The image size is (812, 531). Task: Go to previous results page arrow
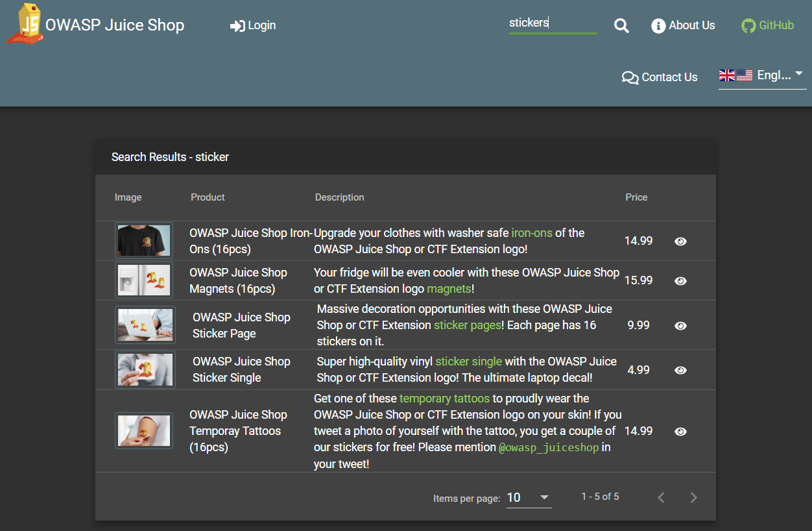tap(661, 498)
